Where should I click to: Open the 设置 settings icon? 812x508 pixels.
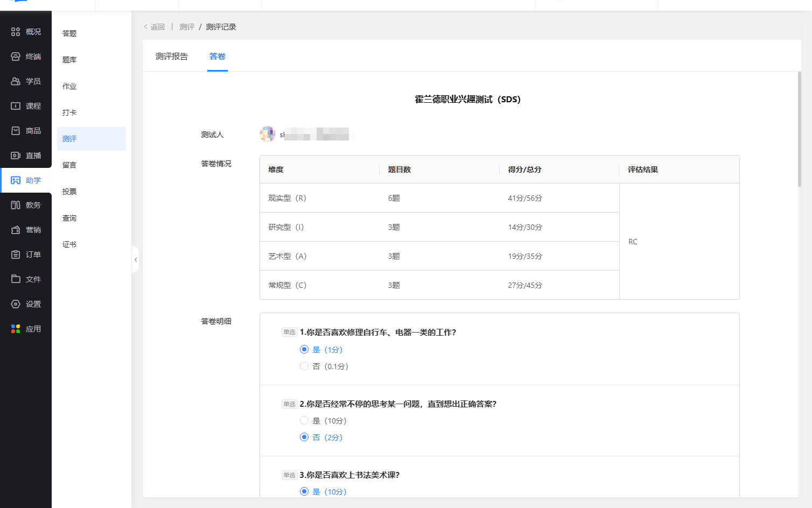click(16, 304)
